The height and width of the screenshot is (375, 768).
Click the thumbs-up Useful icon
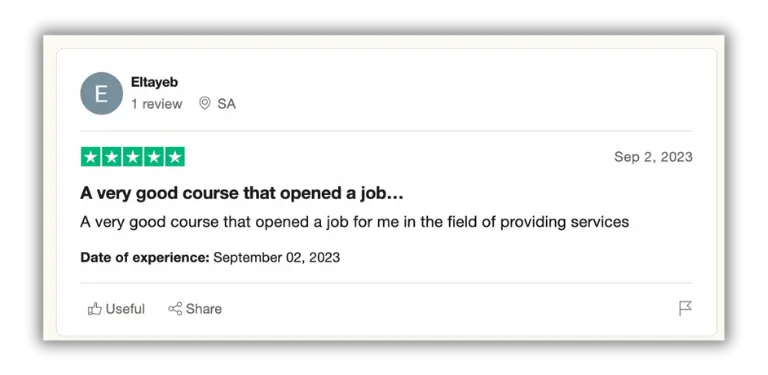95,309
